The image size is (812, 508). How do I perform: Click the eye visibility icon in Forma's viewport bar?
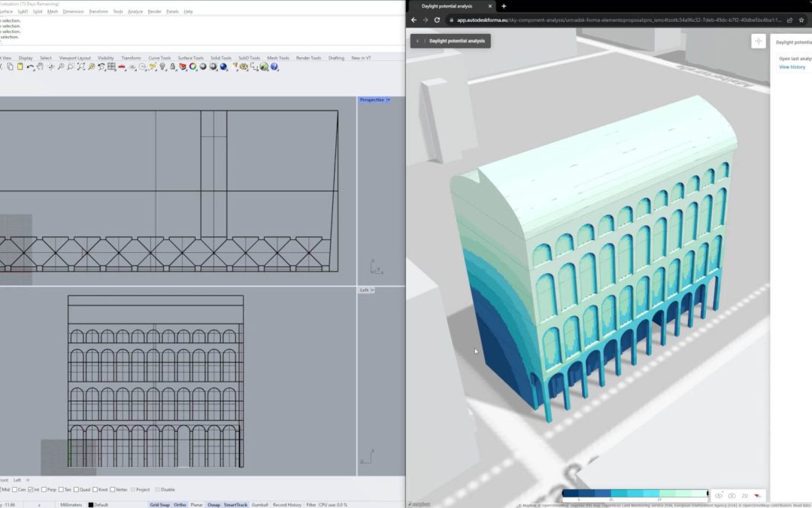point(718,496)
